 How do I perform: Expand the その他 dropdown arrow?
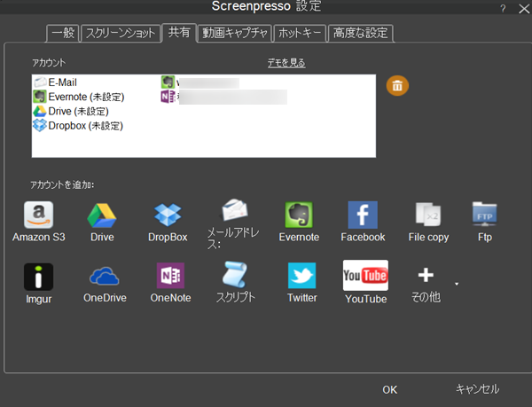457,284
